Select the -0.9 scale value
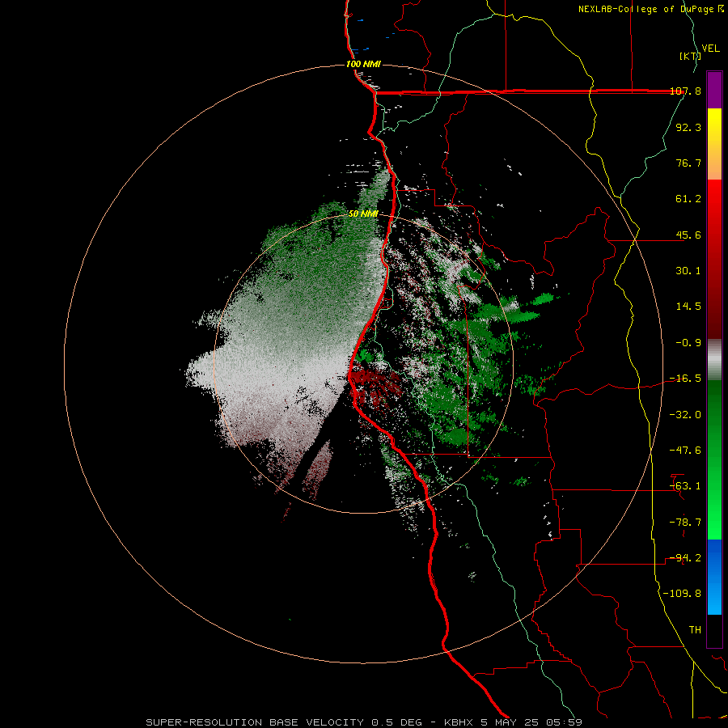The width and height of the screenshot is (728, 728). 688,343
